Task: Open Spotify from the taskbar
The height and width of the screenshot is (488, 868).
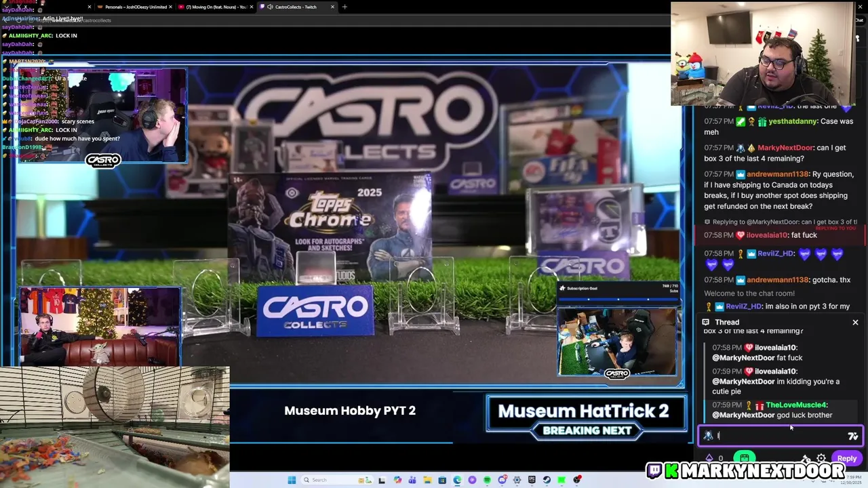Action: pyautogui.click(x=487, y=480)
